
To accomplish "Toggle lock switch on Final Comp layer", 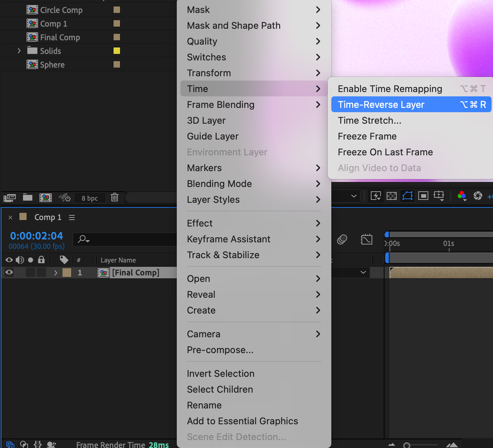I will click(41, 272).
